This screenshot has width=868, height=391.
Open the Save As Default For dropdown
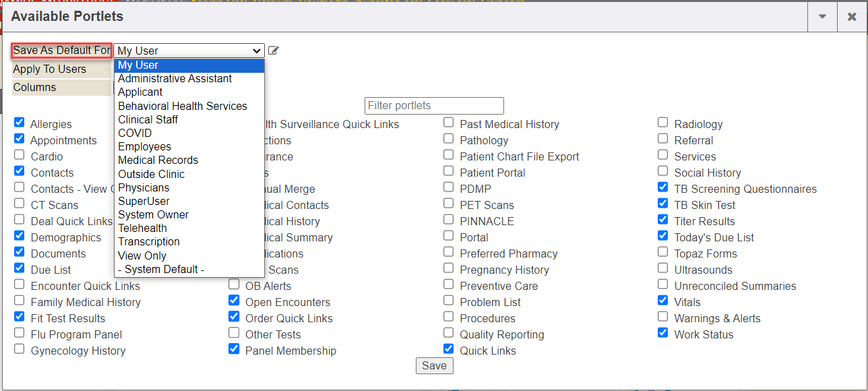[x=189, y=51]
